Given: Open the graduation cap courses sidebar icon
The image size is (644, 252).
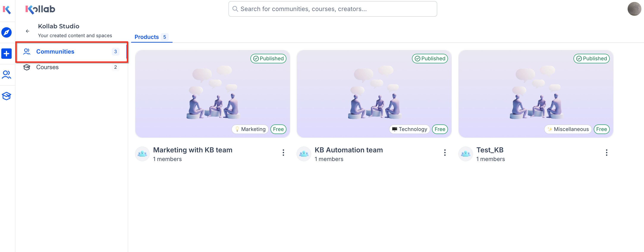Looking at the screenshot, I should [6, 96].
